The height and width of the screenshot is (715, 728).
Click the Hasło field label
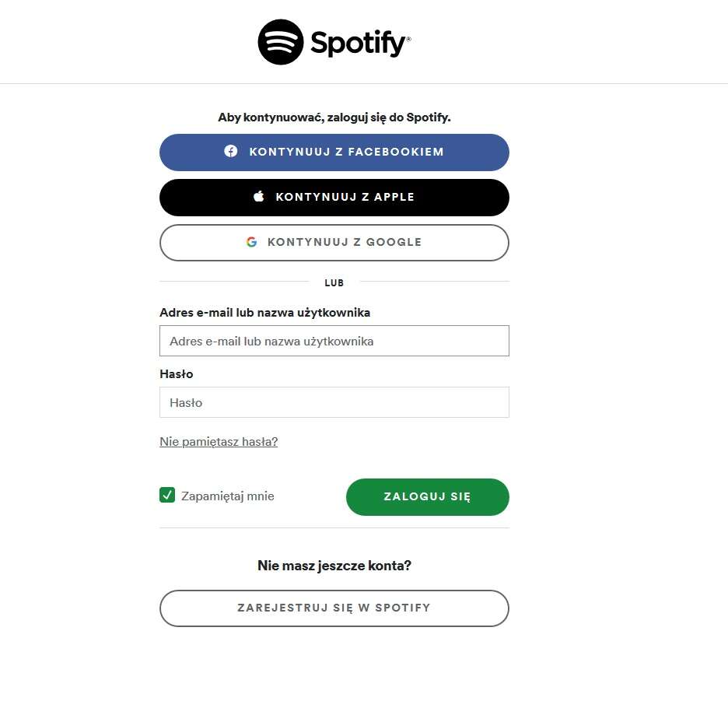pos(177,374)
